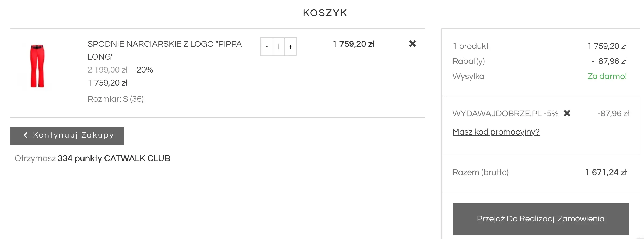Viewport: 644px width, 239px height.
Task: Click the Razem (brutto) total amount
Action: [606, 172]
